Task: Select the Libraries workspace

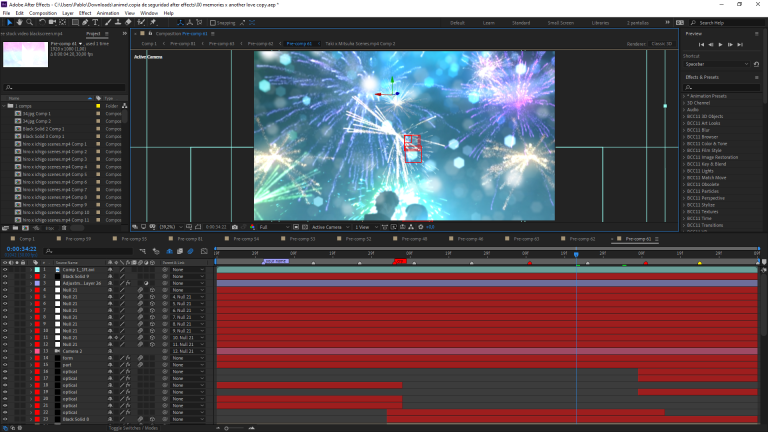Action: coord(600,23)
